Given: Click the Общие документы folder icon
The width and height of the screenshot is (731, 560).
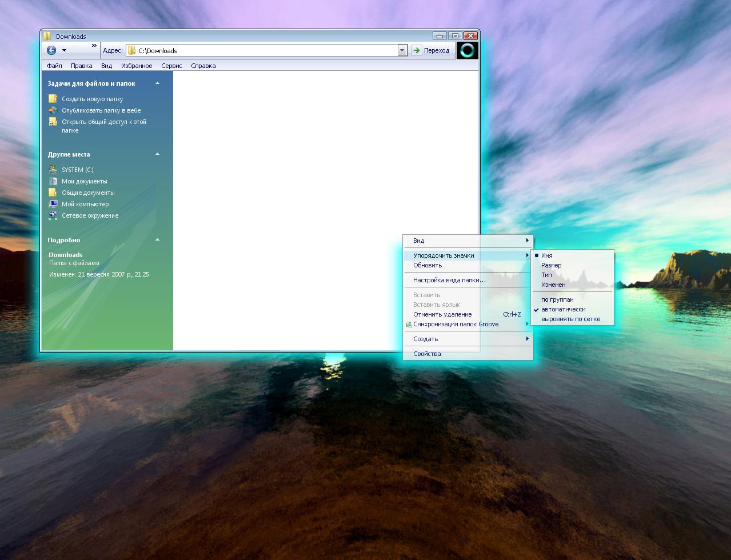Looking at the screenshot, I should pos(53,193).
